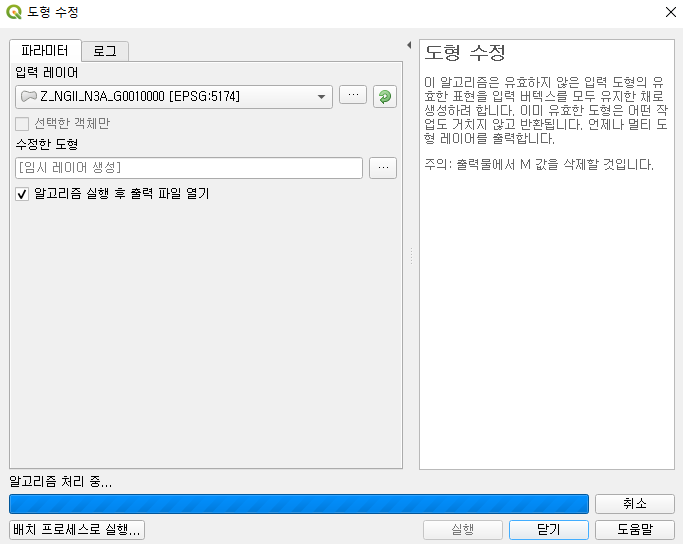This screenshot has width=683, height=544.
Task: Open the input layer browse button
Action: [x=353, y=95]
